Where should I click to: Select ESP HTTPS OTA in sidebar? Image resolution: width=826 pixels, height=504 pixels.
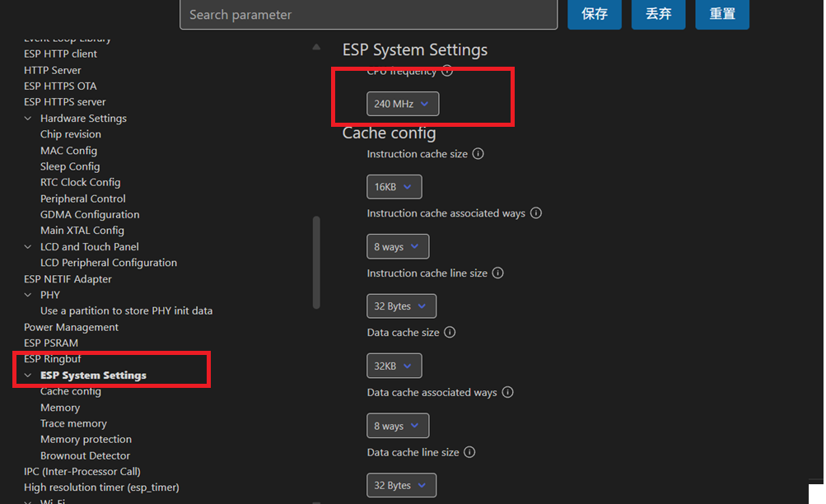(x=60, y=86)
